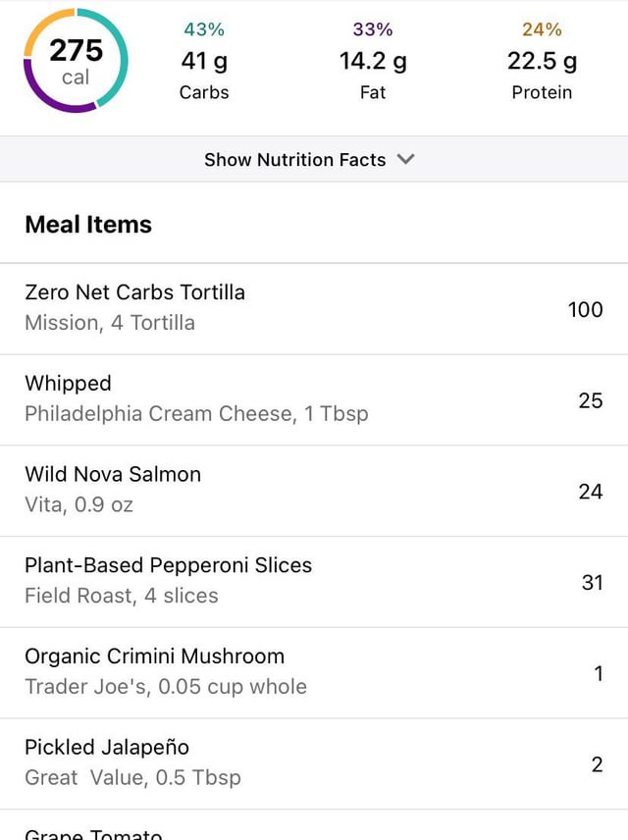
Task: Tap the 100 calorie value for tortilla
Action: tap(585, 309)
